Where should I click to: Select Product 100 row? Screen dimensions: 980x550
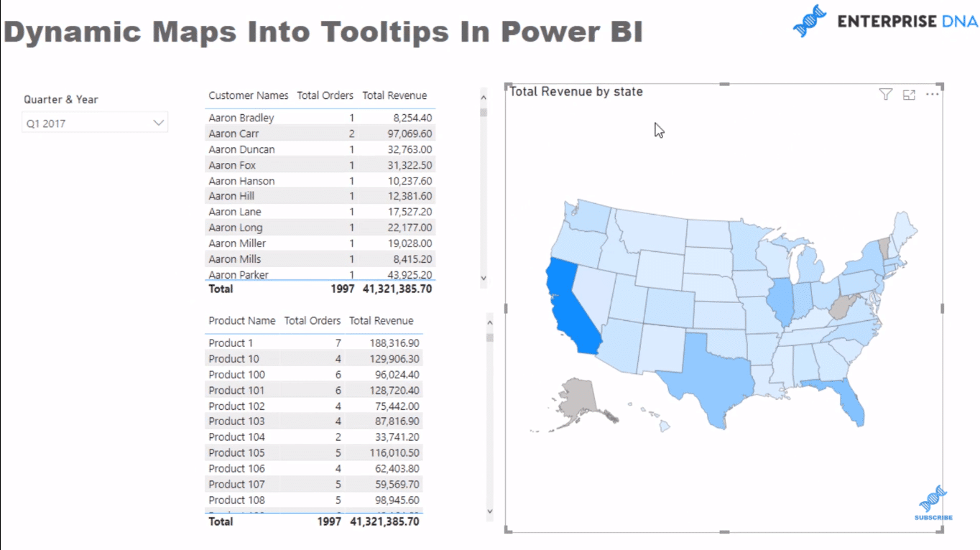tap(314, 375)
